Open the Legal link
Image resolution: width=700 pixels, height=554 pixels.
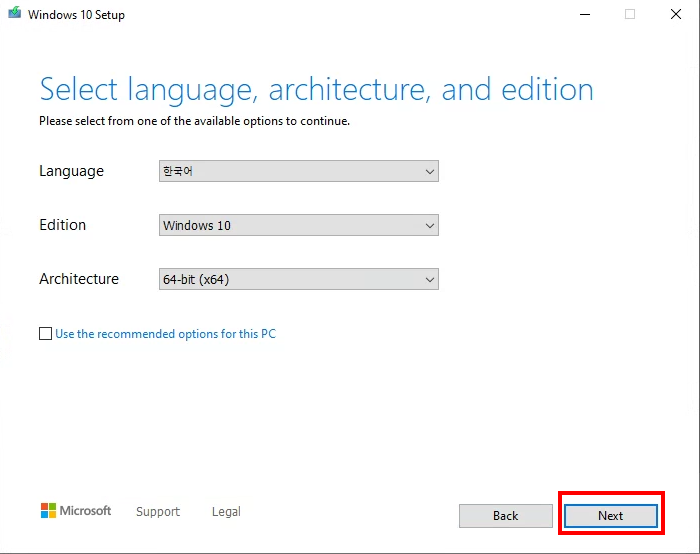(226, 512)
